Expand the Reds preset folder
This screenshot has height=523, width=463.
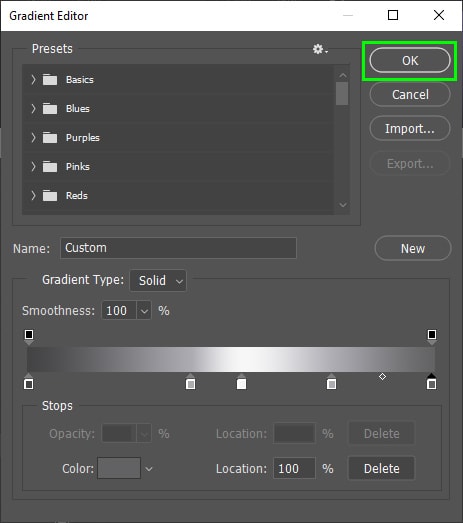click(33, 195)
